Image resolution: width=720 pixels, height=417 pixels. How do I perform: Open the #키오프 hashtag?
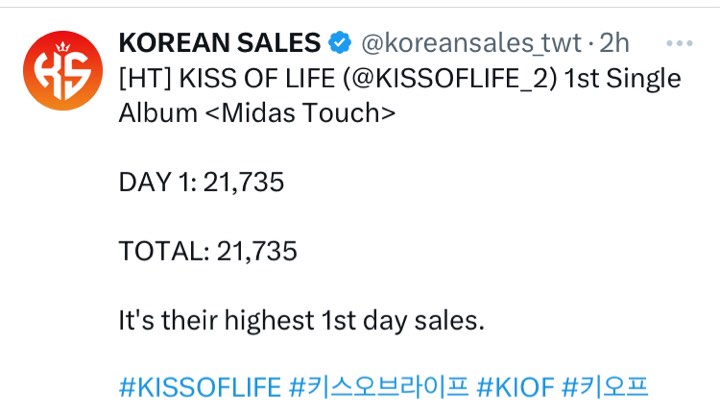pyautogui.click(x=605, y=387)
